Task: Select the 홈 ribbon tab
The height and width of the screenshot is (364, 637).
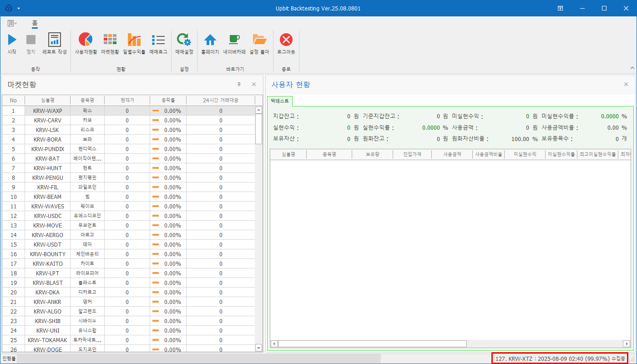Action: click(35, 23)
